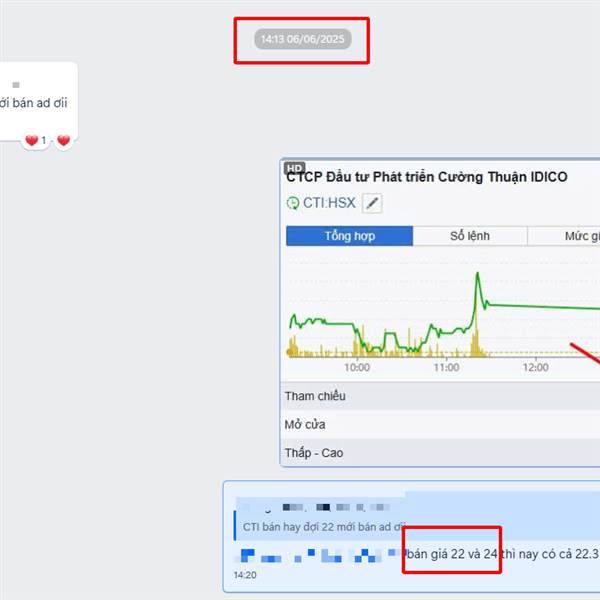
Task: Click the CTCP Đầu tư Phát triển Cường Thuận IDICO title
Action: [427, 177]
